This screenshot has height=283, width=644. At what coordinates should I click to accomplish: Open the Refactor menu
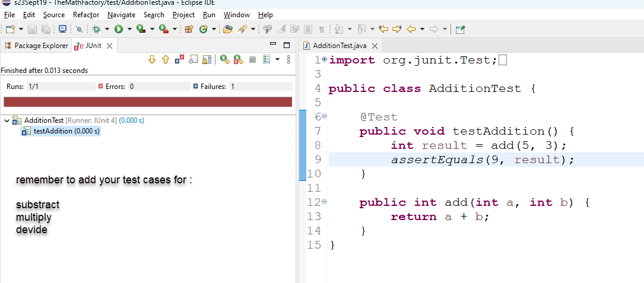tap(86, 15)
